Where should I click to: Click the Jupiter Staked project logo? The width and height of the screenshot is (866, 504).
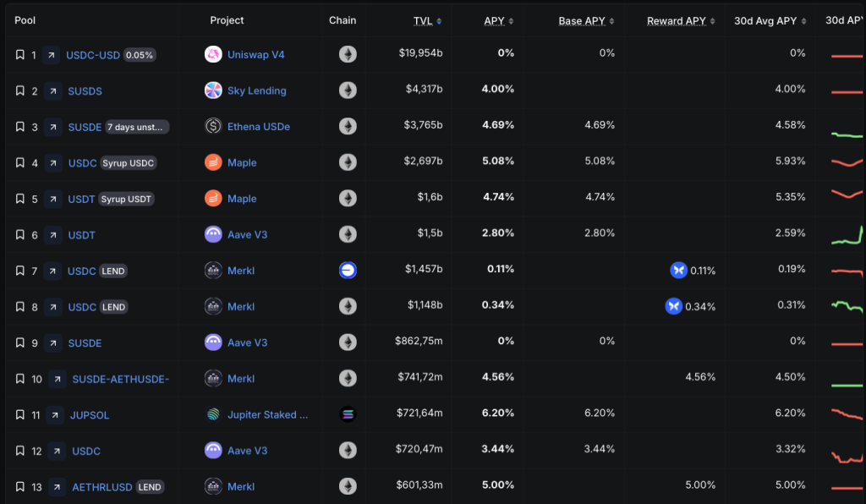pos(213,414)
